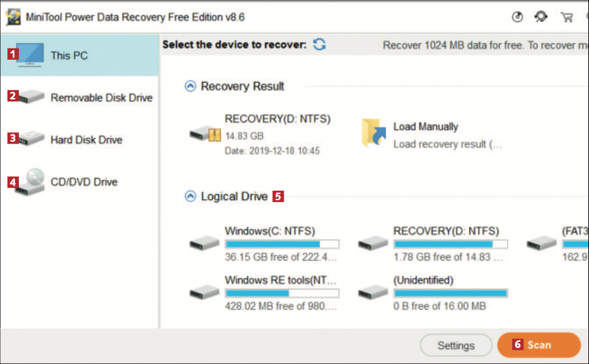Select Hard Disk Drive in sidebar
Image resolution: width=589 pixels, height=364 pixels.
[x=79, y=140]
